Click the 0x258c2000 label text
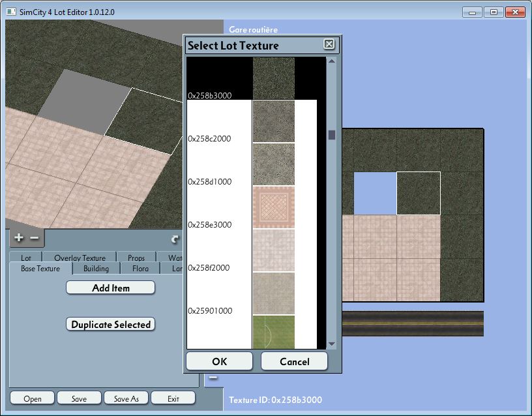Screen dimensions: 532x416 209,138
